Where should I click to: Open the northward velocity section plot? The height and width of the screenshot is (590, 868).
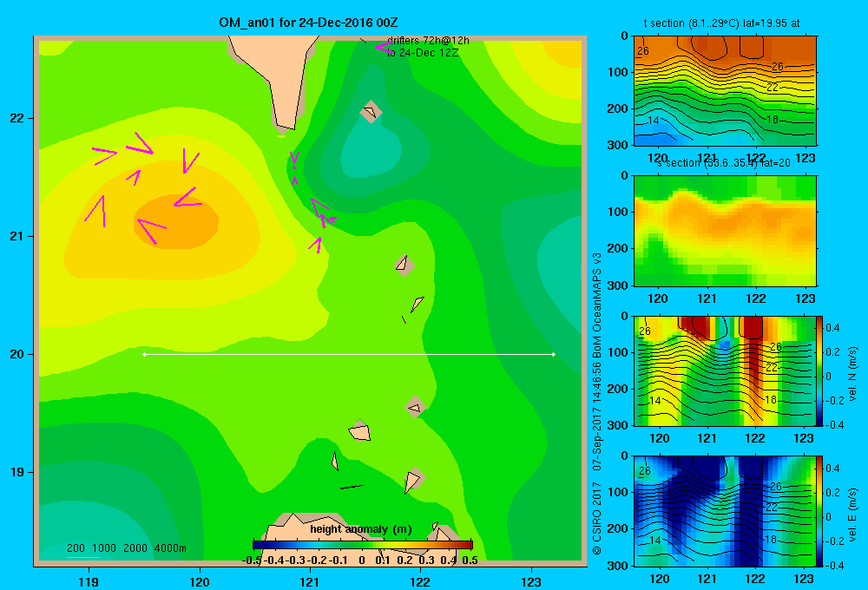pos(725,370)
